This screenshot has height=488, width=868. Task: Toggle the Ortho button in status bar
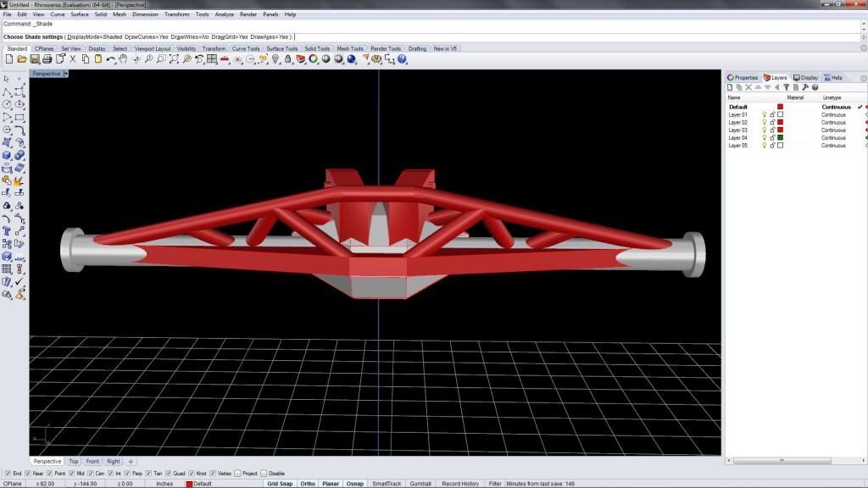point(308,484)
